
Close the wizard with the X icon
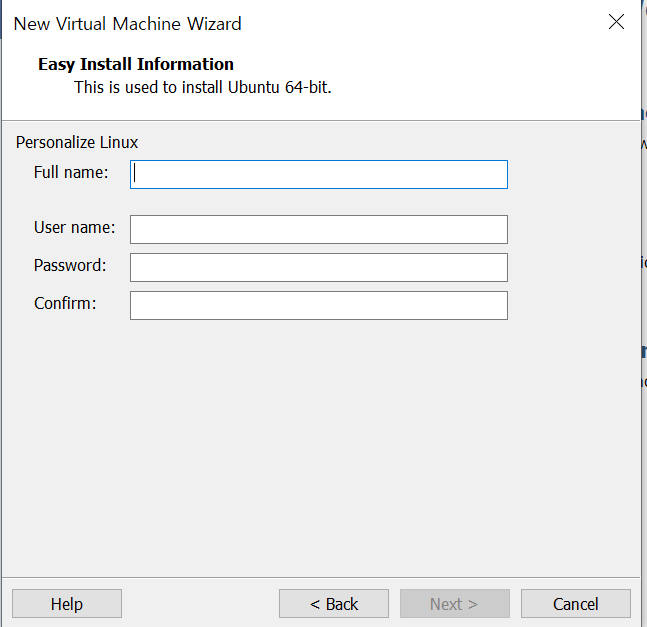pyautogui.click(x=616, y=22)
